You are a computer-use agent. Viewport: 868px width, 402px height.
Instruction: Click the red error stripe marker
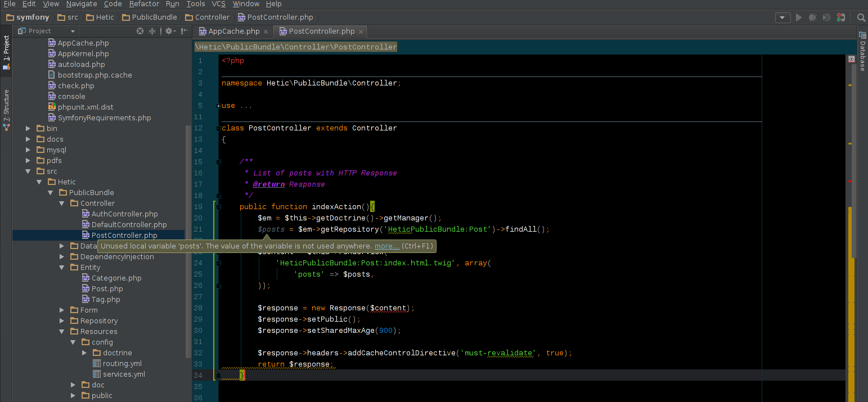point(849,181)
